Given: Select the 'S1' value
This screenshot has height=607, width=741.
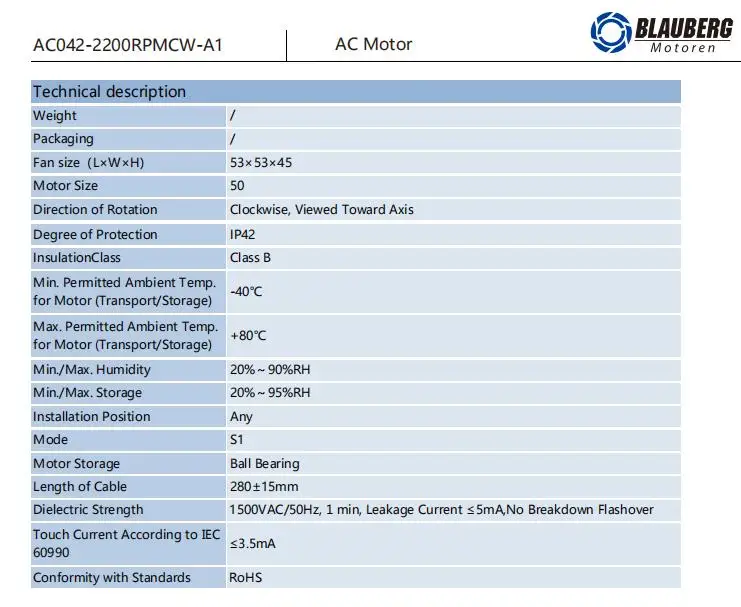Looking at the screenshot, I should tap(236, 440).
